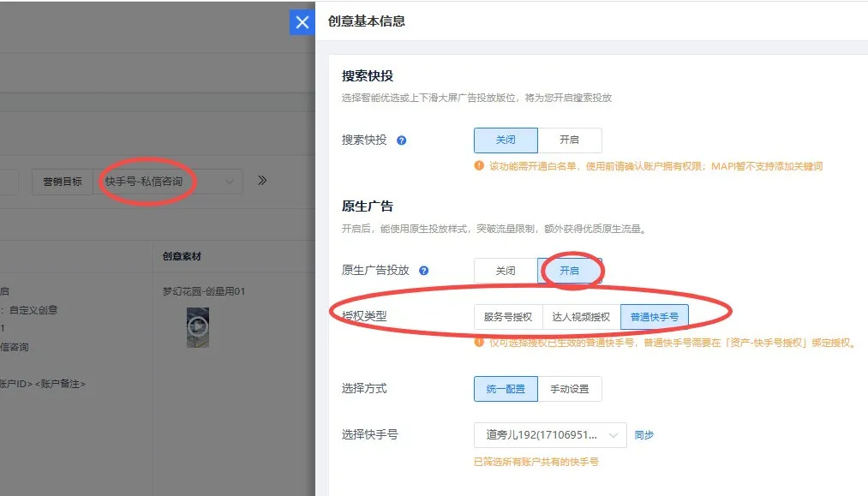868x496 pixels.
Task: Switch authorization type to 达人视频授权
Action: [x=581, y=317]
